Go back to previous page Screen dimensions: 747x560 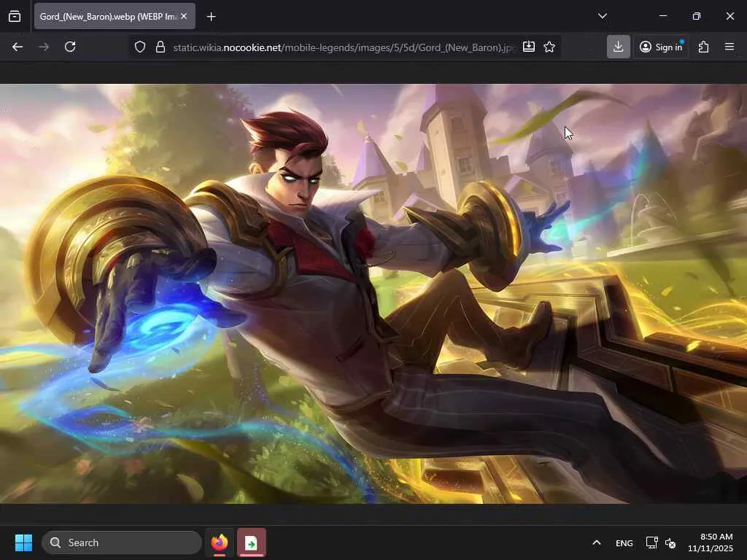coord(18,47)
